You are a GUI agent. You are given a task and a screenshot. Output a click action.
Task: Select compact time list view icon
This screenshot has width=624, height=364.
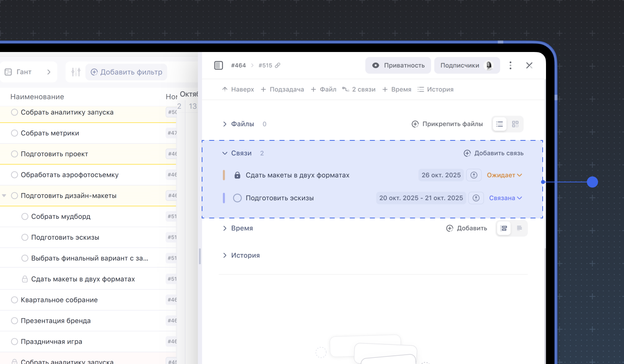point(519,228)
